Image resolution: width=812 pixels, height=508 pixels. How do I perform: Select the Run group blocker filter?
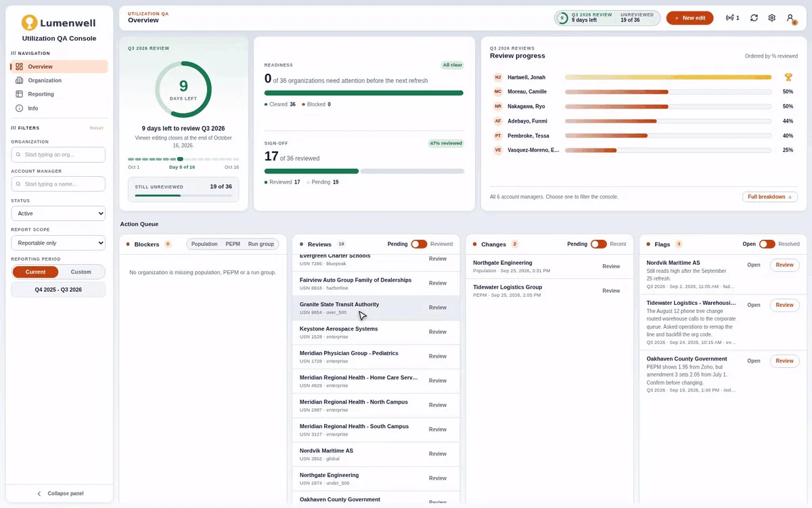261,244
